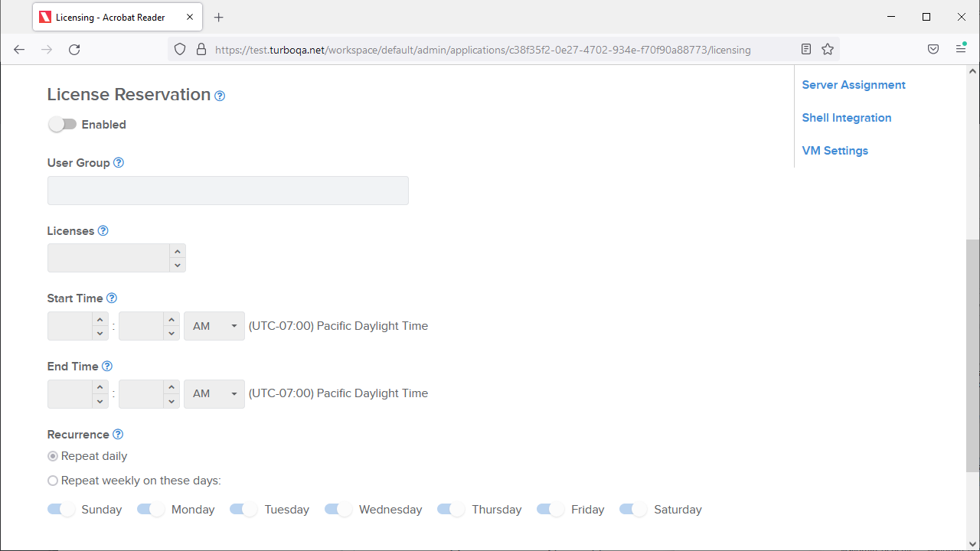The image size is (980, 551).
Task: Go back using browser back arrow
Action: click(x=20, y=50)
